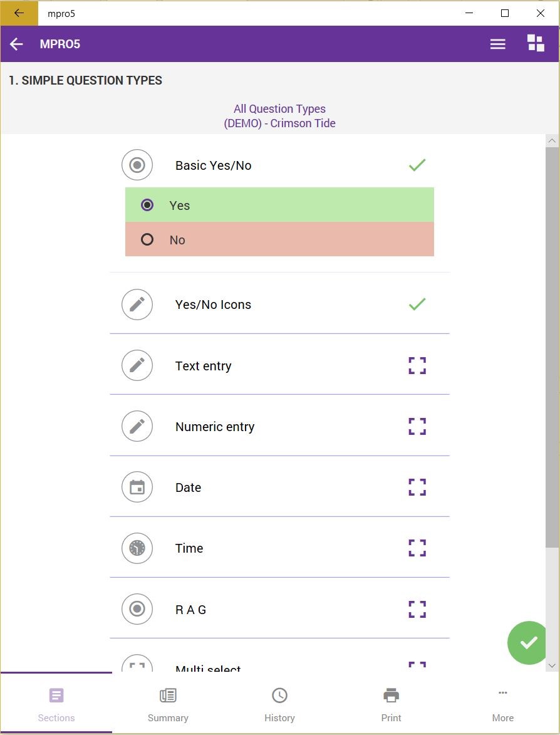The height and width of the screenshot is (735, 560).
Task: Click the green floating confirm button
Action: coord(528,643)
